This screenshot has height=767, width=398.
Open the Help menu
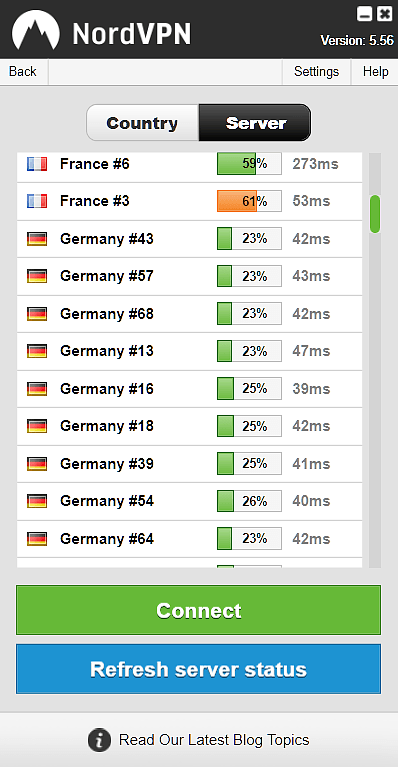pos(376,72)
